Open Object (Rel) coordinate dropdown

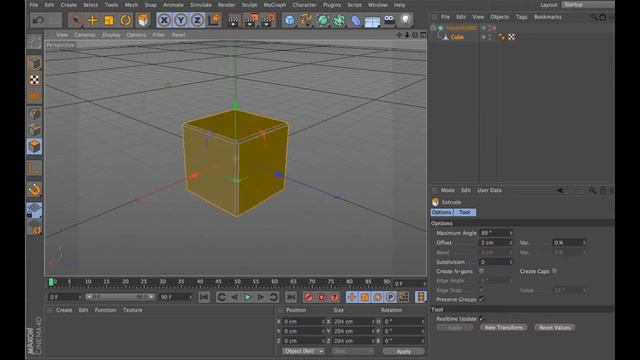click(x=303, y=351)
